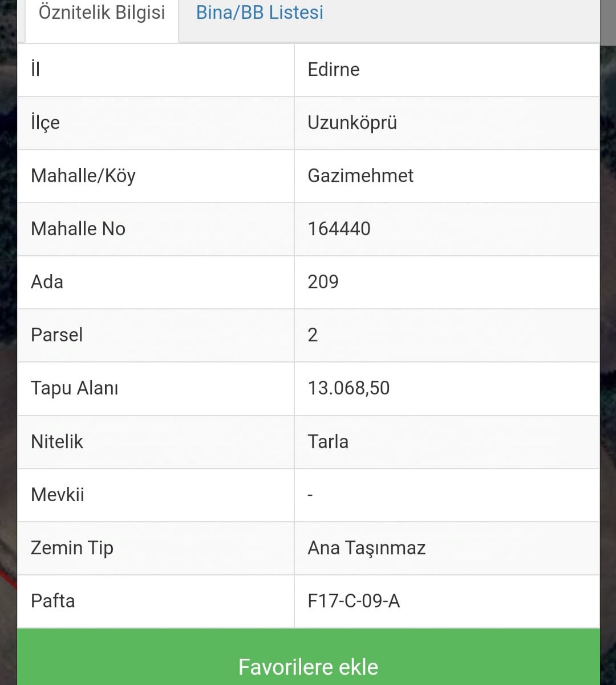The height and width of the screenshot is (685, 616).
Task: Select the Pafta code F17-C-09-A
Action: (x=354, y=601)
